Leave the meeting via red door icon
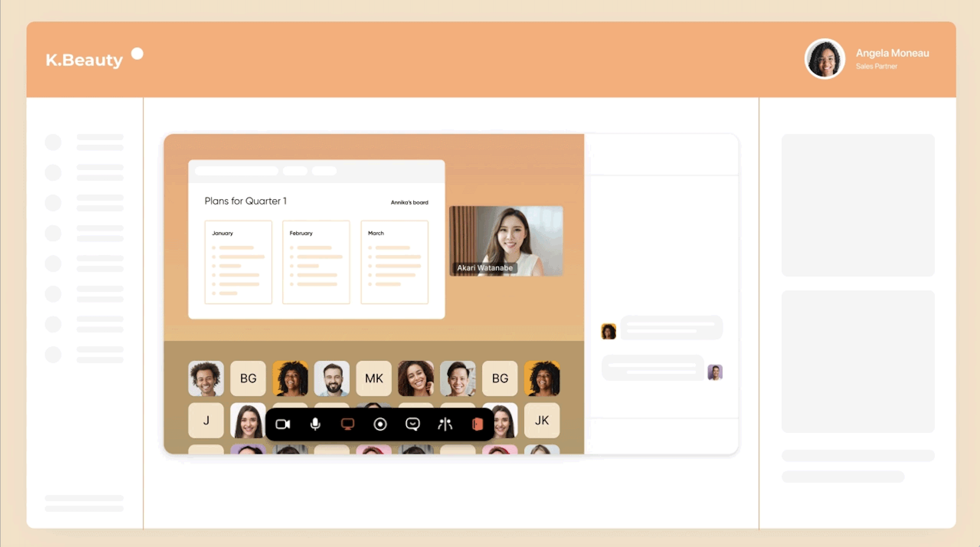980x547 pixels. pyautogui.click(x=477, y=424)
